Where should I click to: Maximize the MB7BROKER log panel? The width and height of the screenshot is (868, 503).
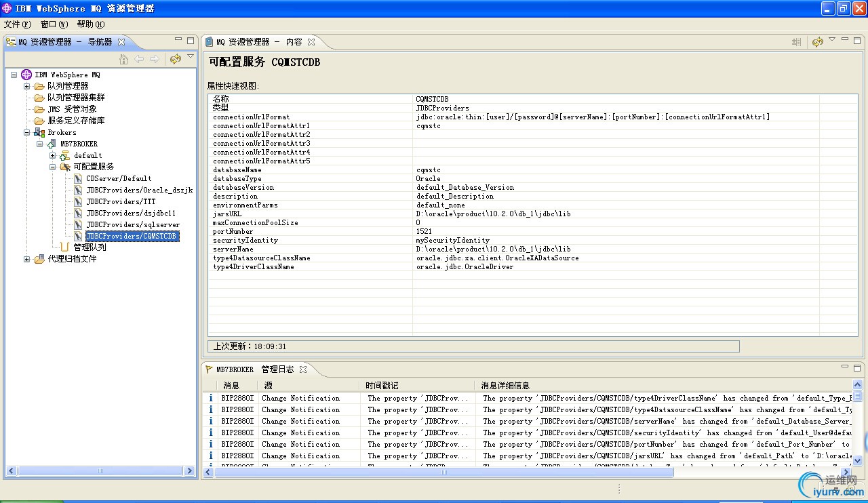click(x=858, y=368)
